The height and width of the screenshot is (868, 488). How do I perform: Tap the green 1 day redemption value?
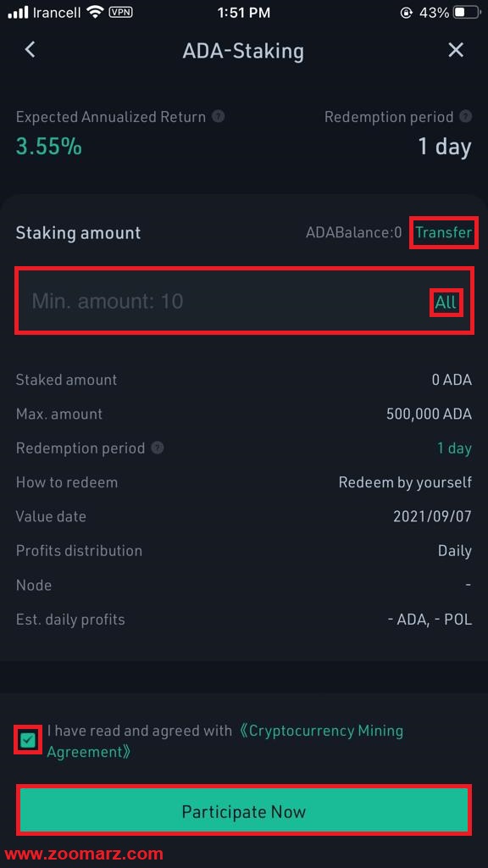point(454,448)
